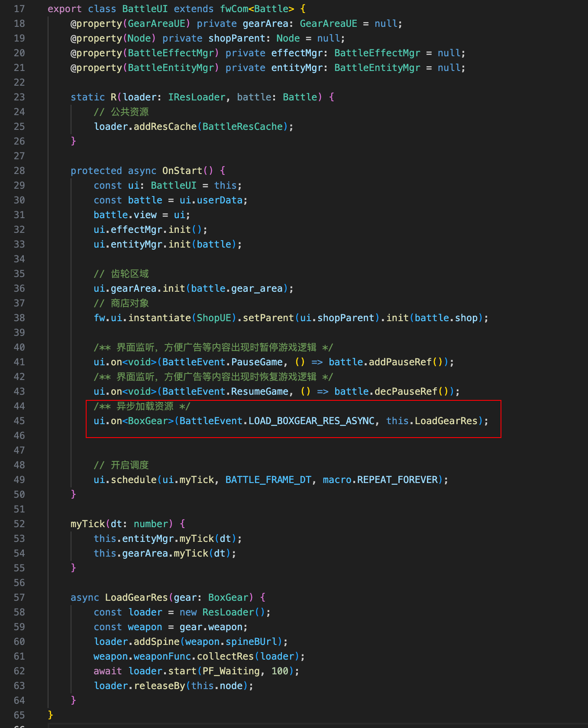
Task: Click 'ResLoader' after the new keyword
Action: (x=228, y=612)
